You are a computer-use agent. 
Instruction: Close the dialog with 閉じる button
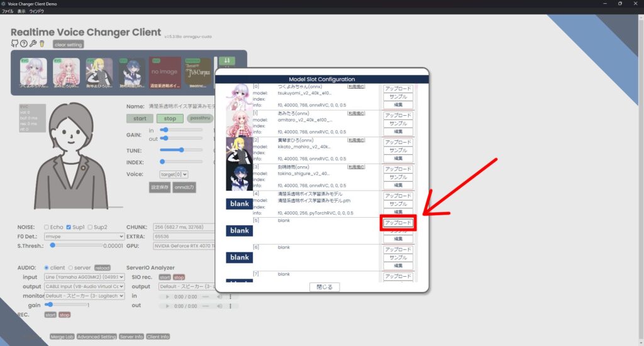325,287
